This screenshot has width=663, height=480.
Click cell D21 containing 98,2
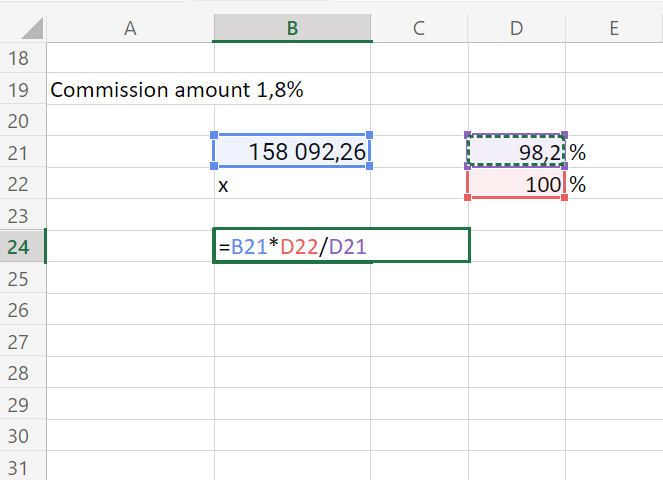pos(516,151)
